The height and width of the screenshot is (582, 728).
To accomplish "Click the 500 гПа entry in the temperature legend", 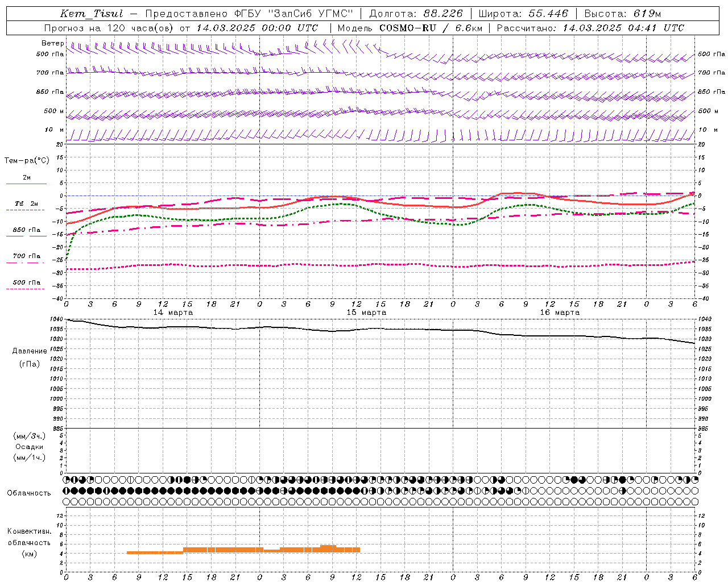I will point(27,282).
